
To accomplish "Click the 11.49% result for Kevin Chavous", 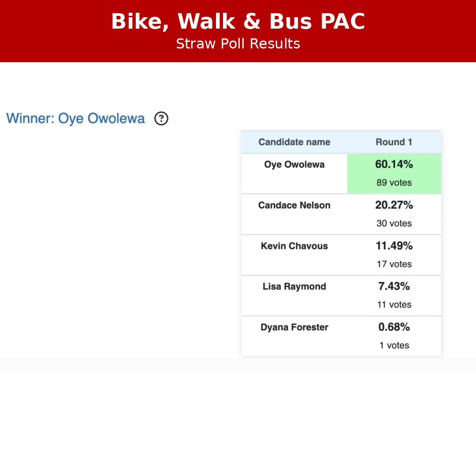I will pyautogui.click(x=394, y=246).
